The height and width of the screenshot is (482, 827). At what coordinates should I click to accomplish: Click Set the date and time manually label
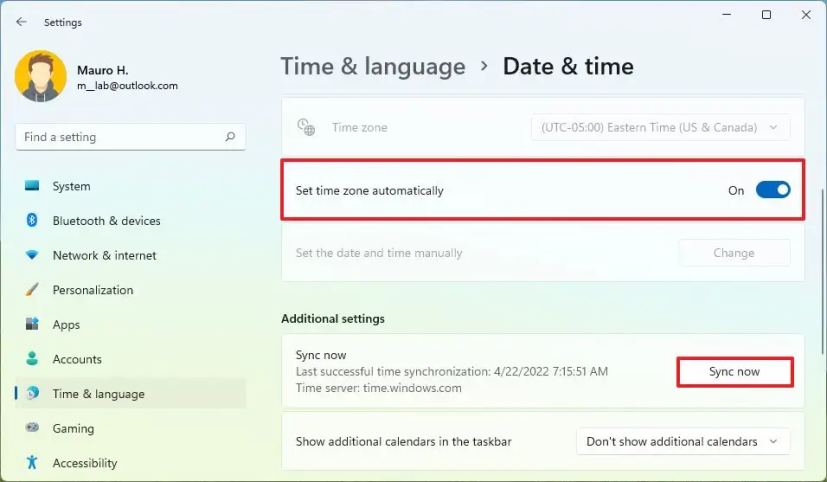(379, 253)
